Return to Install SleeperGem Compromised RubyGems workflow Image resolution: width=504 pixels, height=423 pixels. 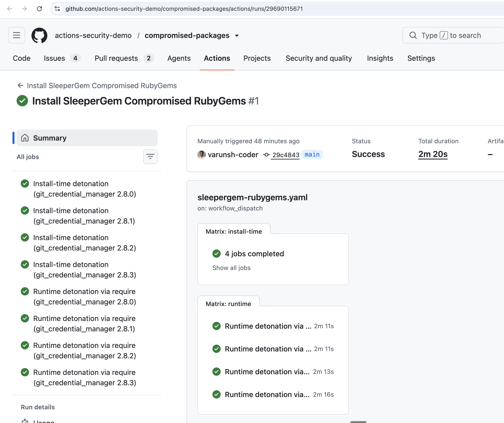click(102, 85)
